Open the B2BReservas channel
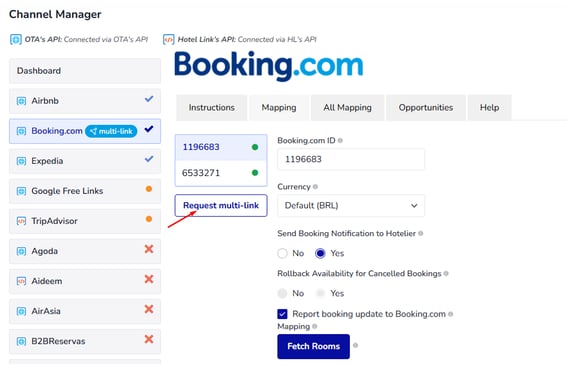The image size is (567, 366). coord(85,341)
